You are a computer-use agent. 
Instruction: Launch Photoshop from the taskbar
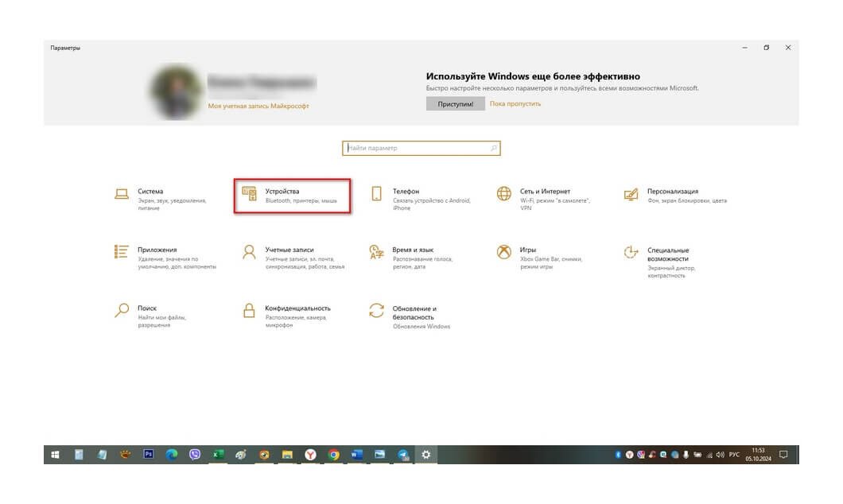coord(149,455)
